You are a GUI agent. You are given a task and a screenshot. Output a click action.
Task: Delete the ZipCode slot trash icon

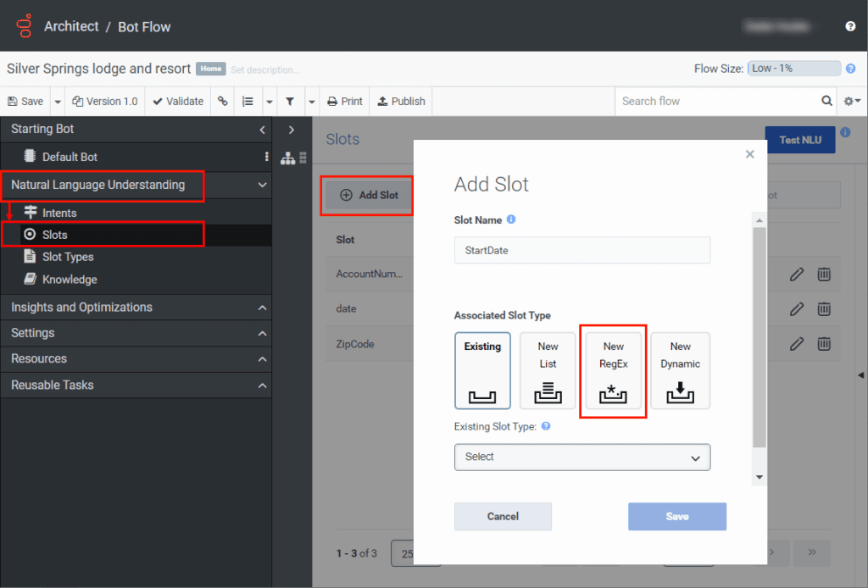(x=823, y=344)
